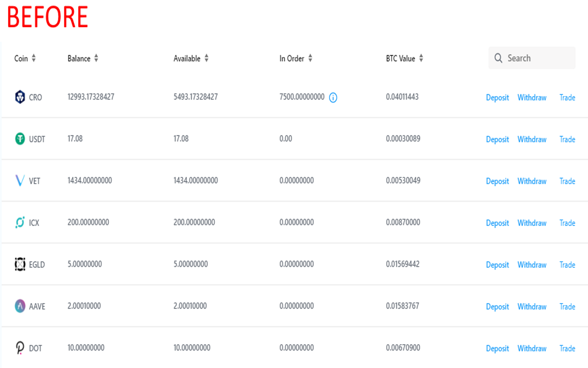This screenshot has height=368, width=588.
Task: Open Withdraw for USDT
Action: (x=532, y=139)
